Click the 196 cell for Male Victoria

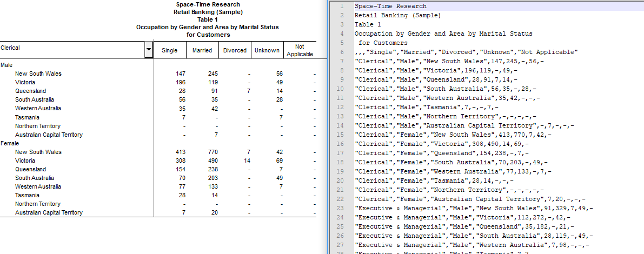click(x=180, y=83)
